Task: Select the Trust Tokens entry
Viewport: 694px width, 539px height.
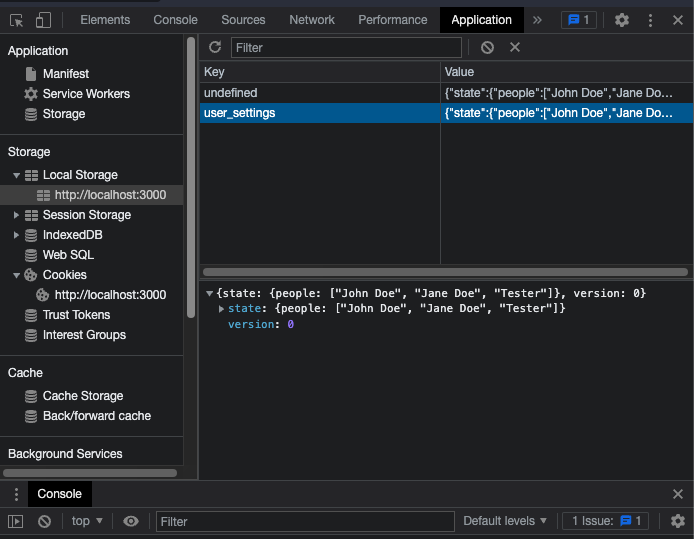Action: tap(76, 315)
